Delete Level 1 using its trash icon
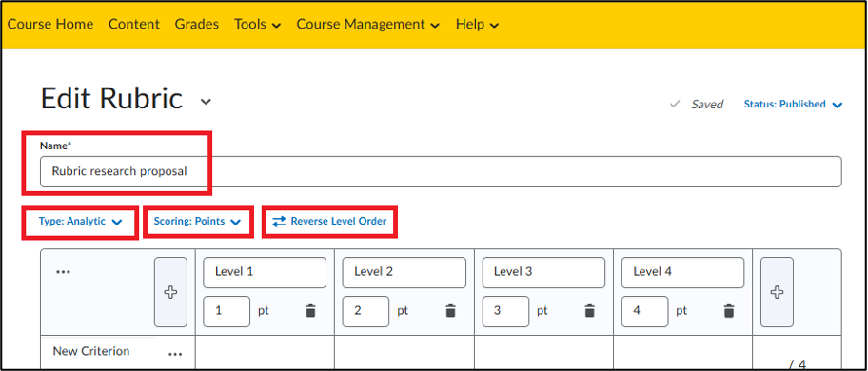The height and width of the screenshot is (371, 868). [310, 311]
